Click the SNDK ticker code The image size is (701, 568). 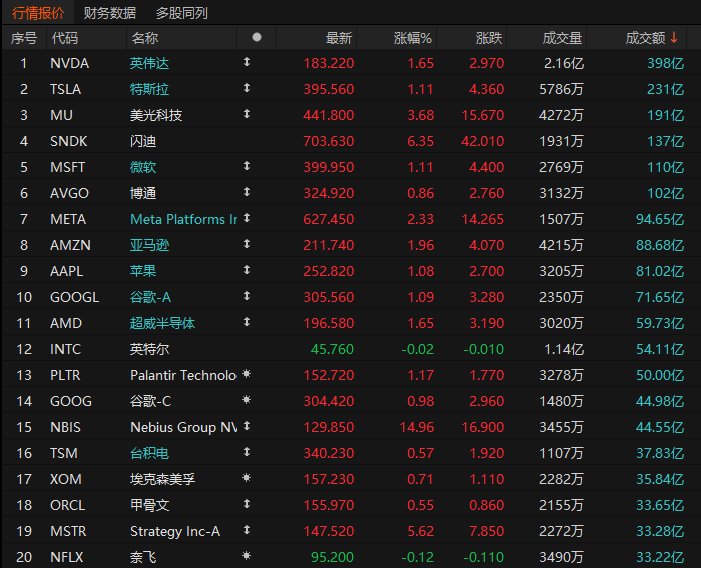pyautogui.click(x=69, y=141)
